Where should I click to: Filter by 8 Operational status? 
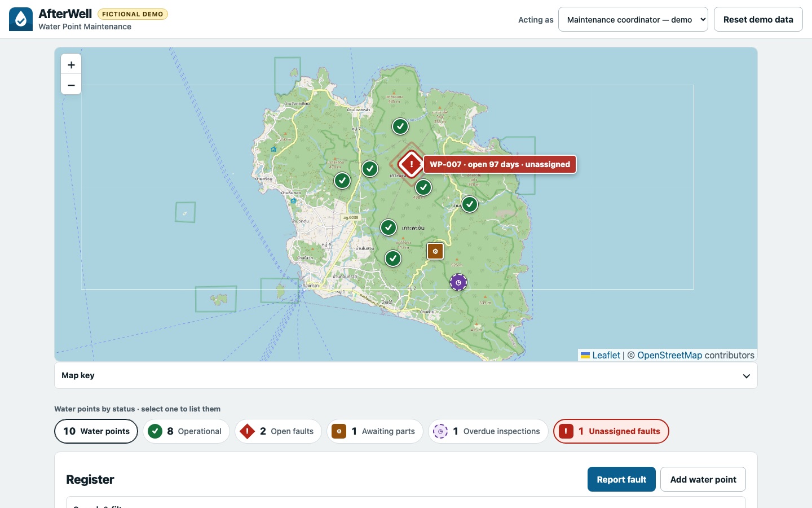click(187, 431)
